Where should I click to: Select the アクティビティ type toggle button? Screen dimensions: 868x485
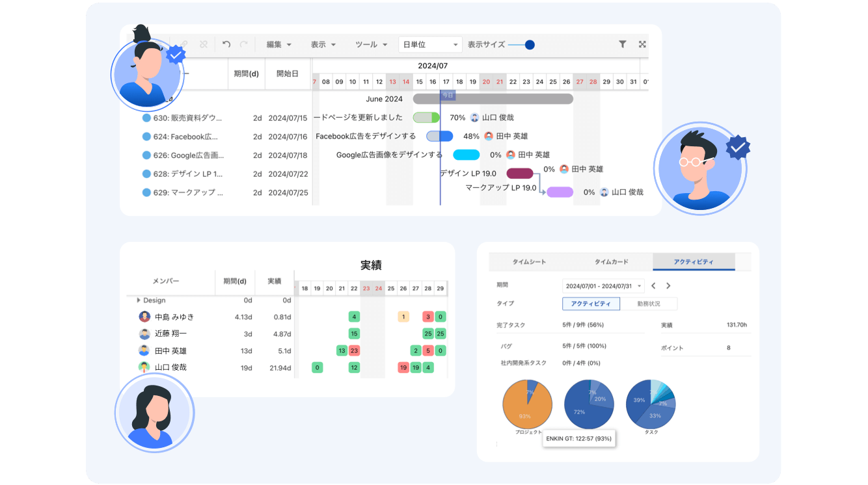[x=591, y=304]
